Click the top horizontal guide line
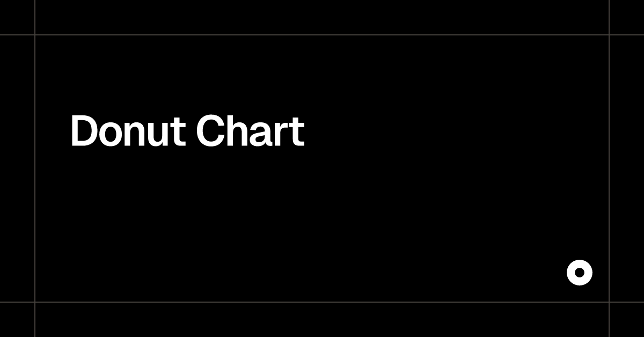This screenshot has height=337, width=644. click(322, 35)
